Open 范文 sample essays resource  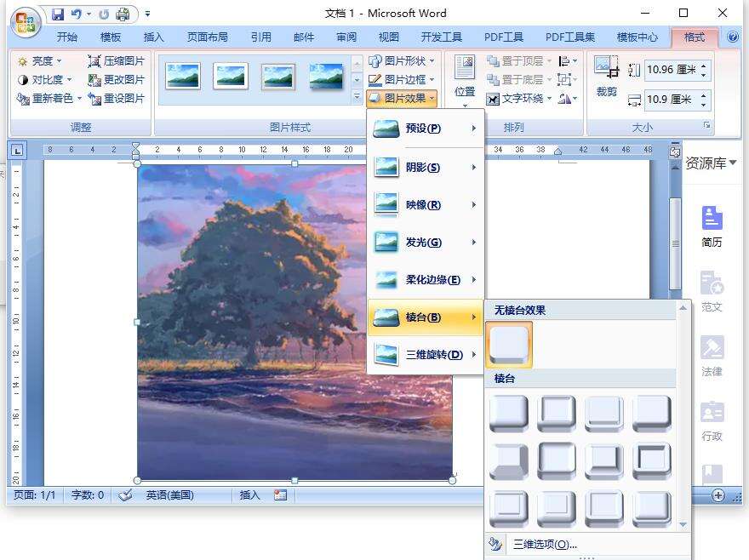click(712, 291)
